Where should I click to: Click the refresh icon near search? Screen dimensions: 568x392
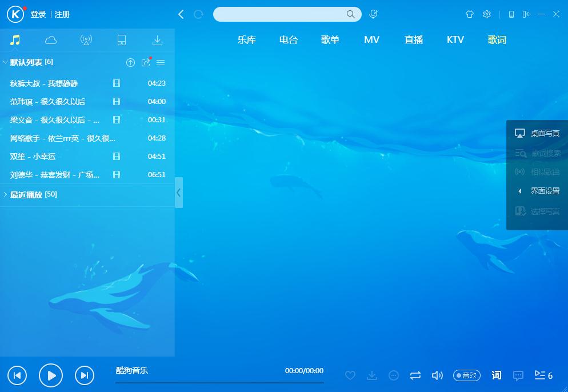point(198,14)
